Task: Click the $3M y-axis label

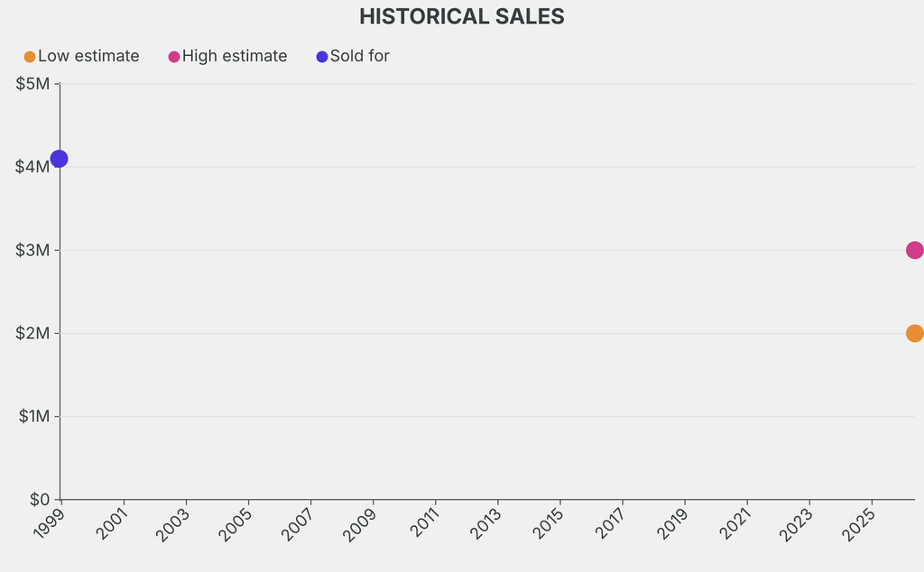Action: (x=32, y=250)
